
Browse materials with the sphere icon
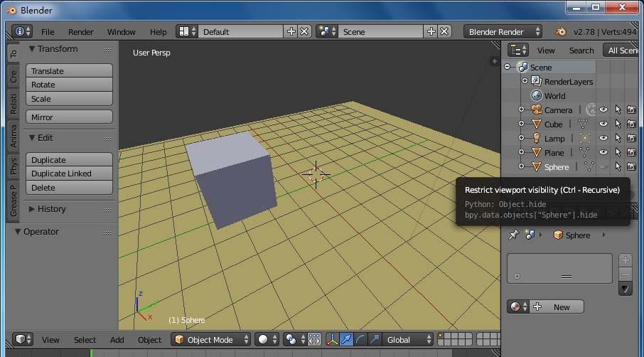[518, 307]
